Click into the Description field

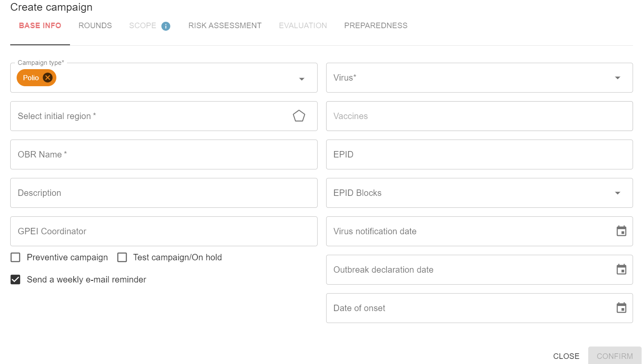[164, 193]
